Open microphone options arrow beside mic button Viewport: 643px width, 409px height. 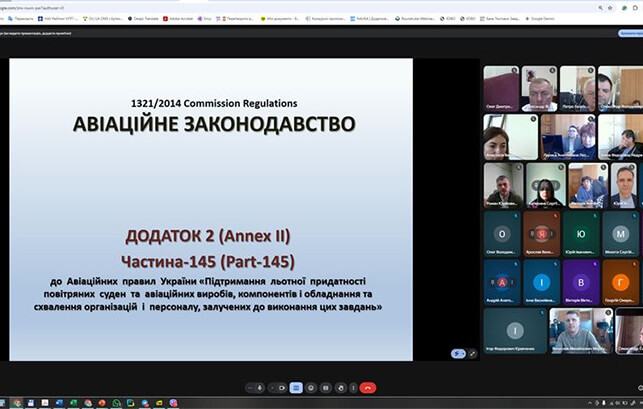tap(250, 388)
